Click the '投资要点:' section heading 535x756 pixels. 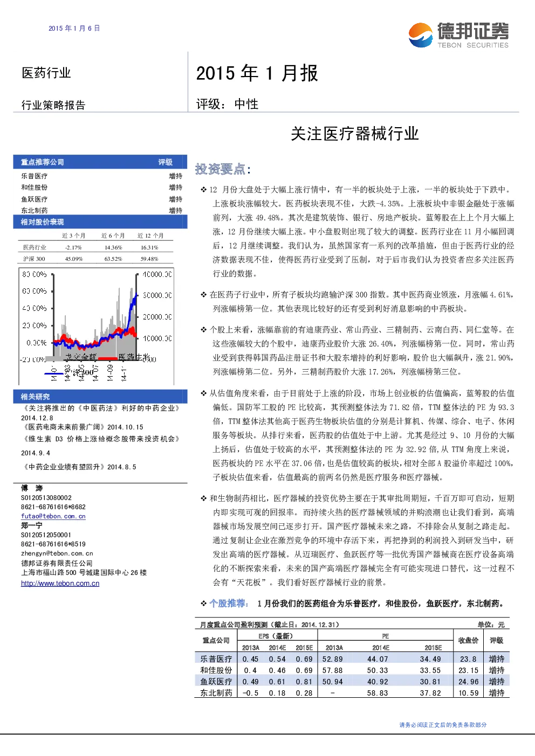[x=223, y=169]
